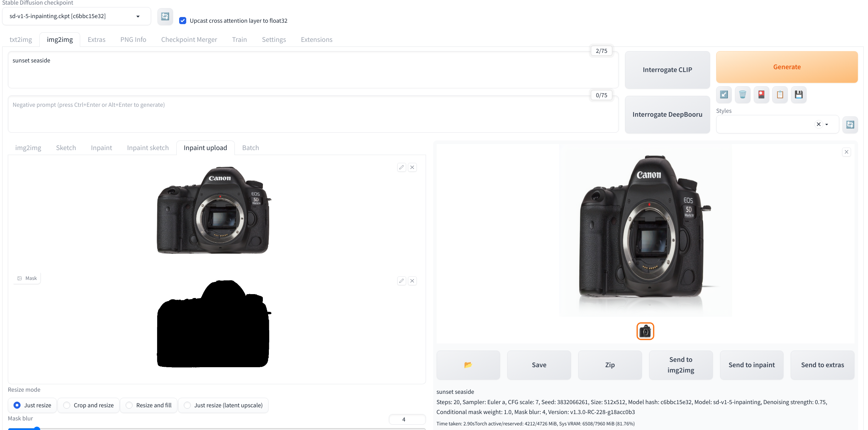Viewport: 868px width, 430px height.
Task: Uncheck Upcast cross attention layer to float32
Action: point(183,21)
